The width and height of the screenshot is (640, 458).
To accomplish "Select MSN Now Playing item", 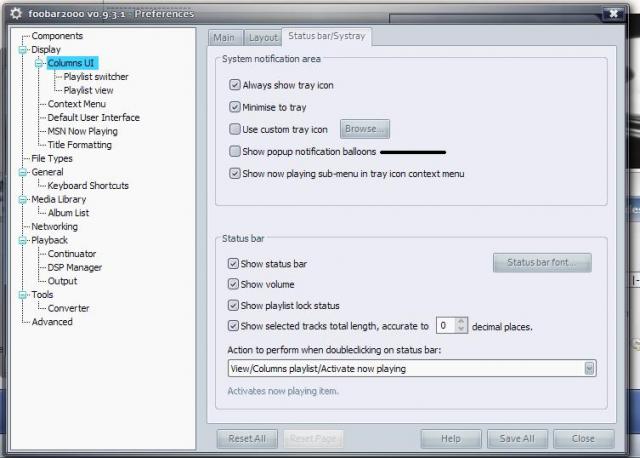I will pyautogui.click(x=82, y=131).
